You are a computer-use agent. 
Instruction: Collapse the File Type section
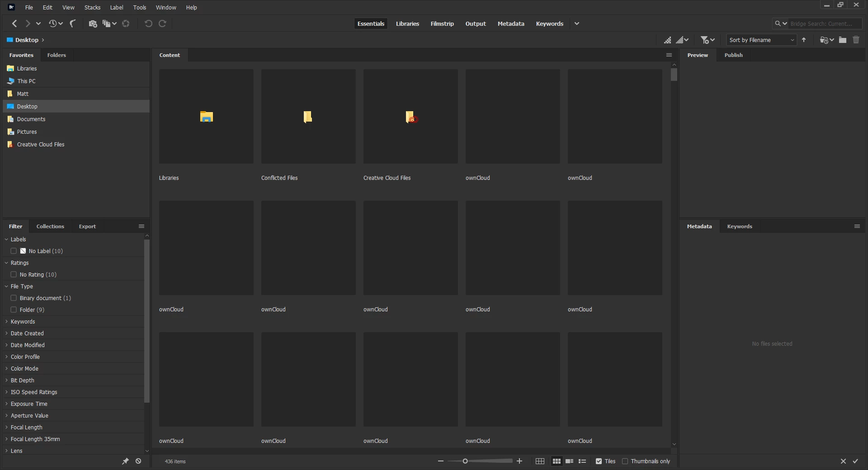coord(6,286)
